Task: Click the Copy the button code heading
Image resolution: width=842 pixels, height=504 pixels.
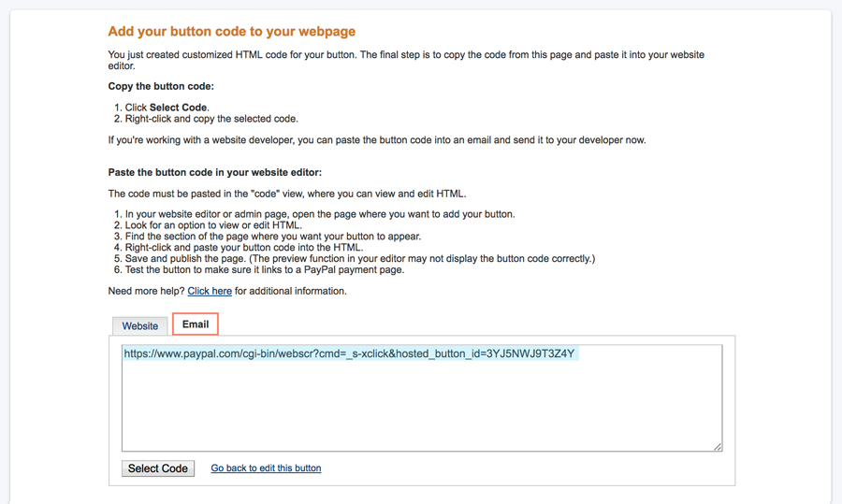Action: tap(161, 86)
